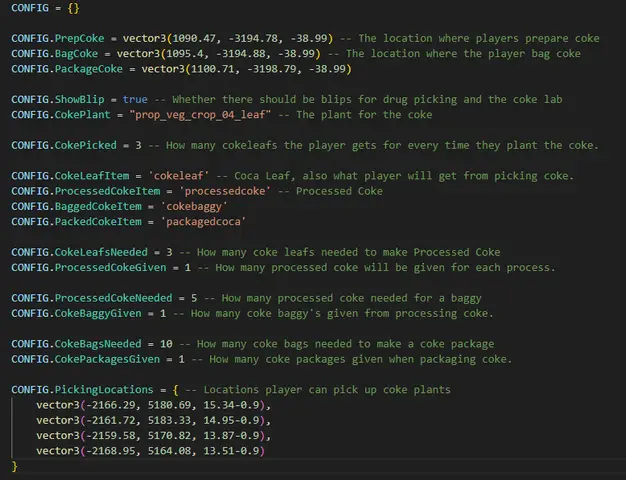626x480 pixels.
Task: Click the vector3(-2159.58, 5170.82, 13.87-0.9) entry
Action: [154, 435]
